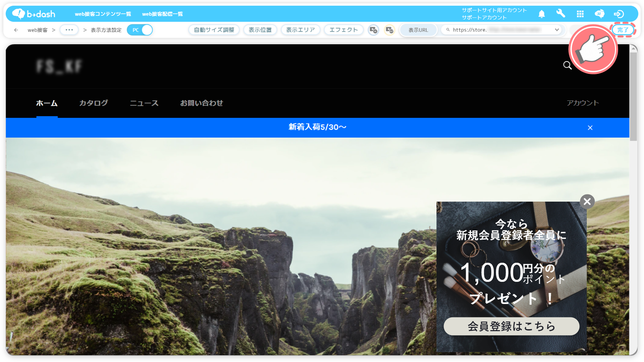Open the 自動サイズ調整 options

pos(214,30)
